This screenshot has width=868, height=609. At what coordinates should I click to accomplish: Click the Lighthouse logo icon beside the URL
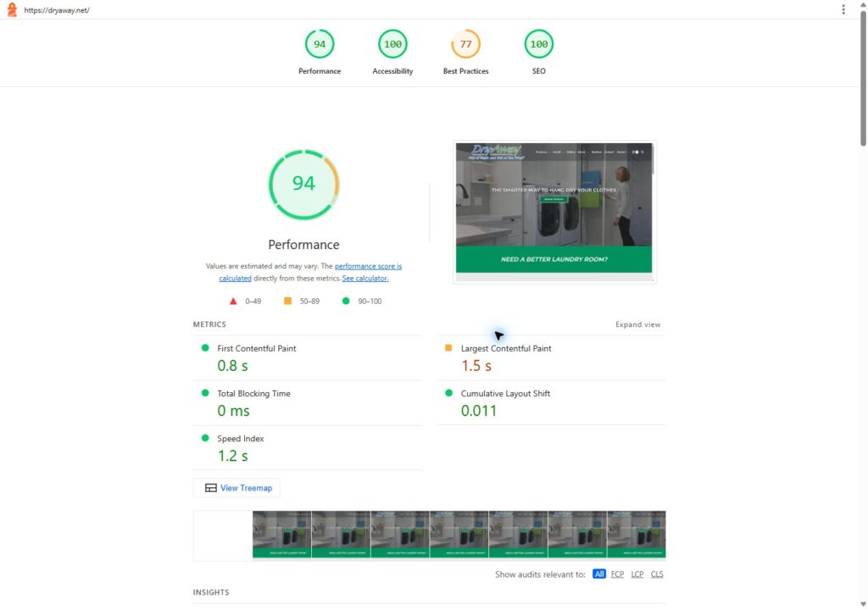click(x=12, y=9)
